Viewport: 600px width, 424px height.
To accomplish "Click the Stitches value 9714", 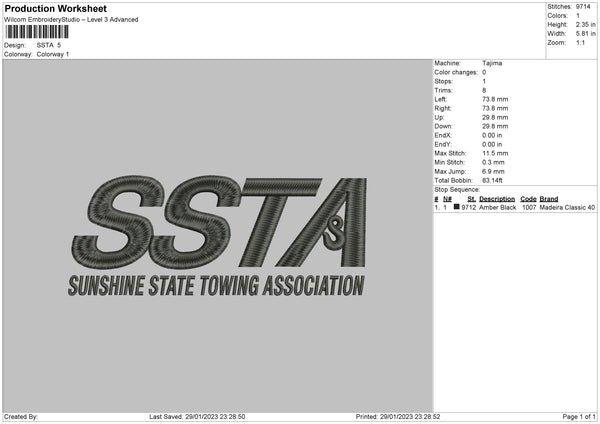I will [583, 7].
